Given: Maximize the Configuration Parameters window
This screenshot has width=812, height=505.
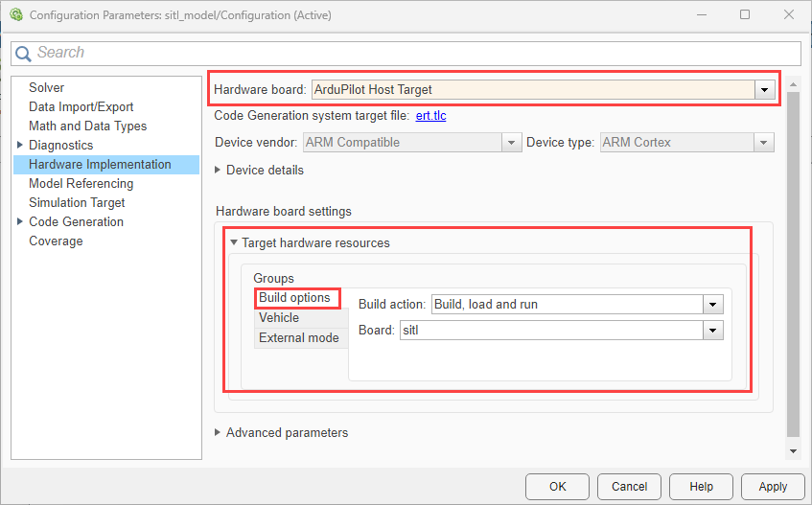Looking at the screenshot, I should [x=745, y=14].
